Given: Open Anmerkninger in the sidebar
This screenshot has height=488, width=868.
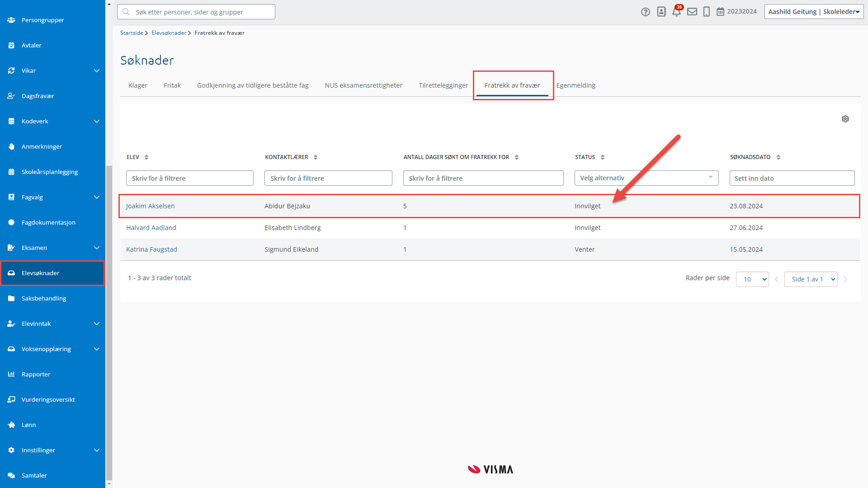Looking at the screenshot, I should click(x=42, y=146).
